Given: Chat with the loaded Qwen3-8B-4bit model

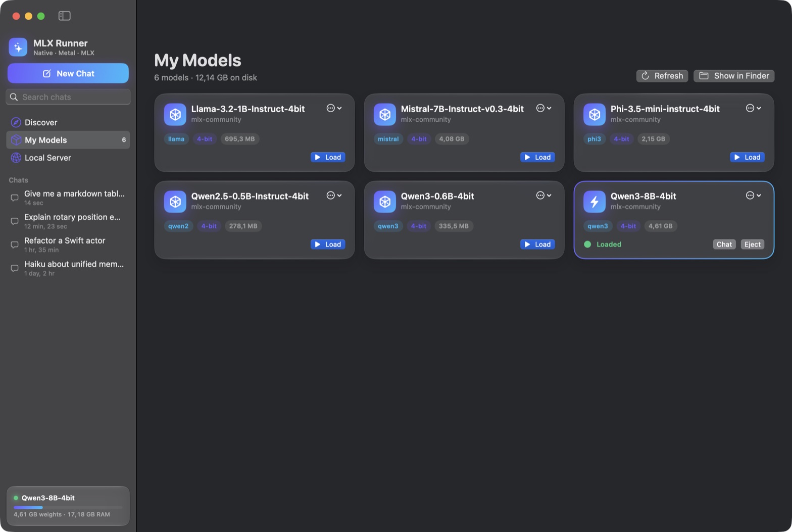Looking at the screenshot, I should point(724,245).
